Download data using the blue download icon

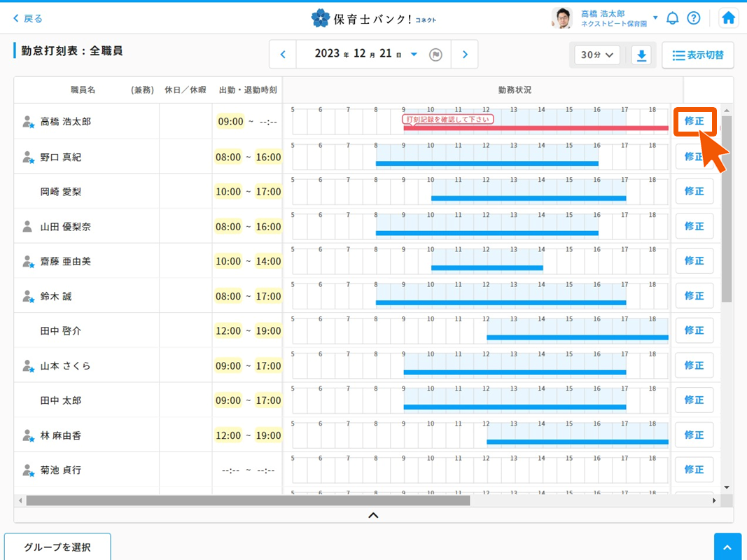641,54
